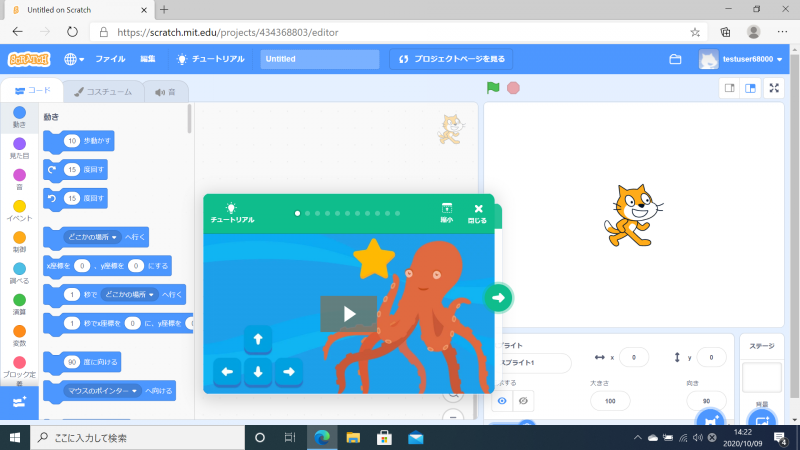This screenshot has width=800, height=450.
Task: Click the counterclockwise 15 度回す block
Action: 76,198
